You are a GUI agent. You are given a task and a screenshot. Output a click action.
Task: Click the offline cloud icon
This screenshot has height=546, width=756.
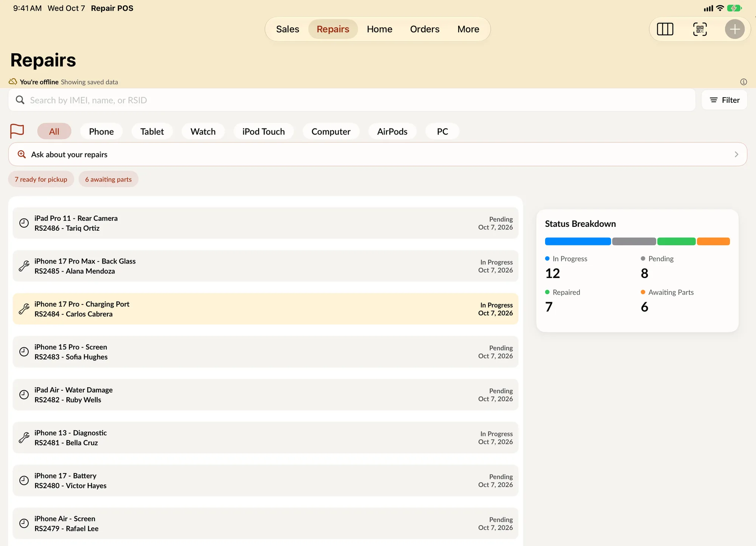click(13, 82)
